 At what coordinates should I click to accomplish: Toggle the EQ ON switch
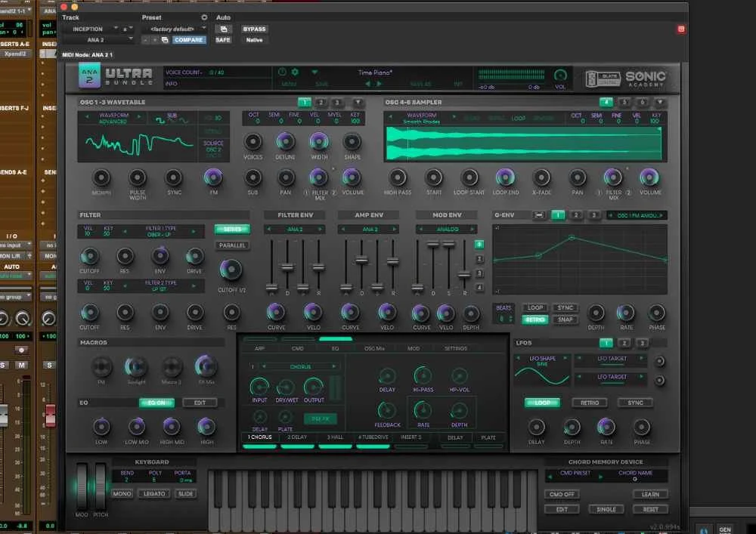click(156, 403)
